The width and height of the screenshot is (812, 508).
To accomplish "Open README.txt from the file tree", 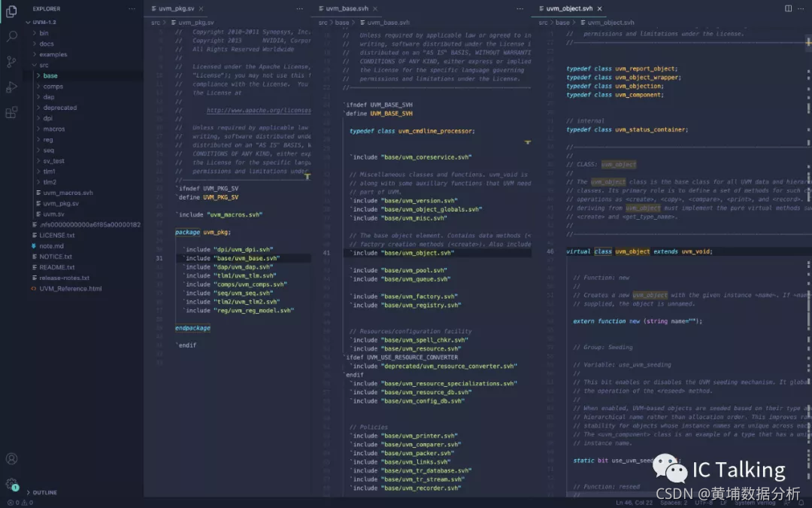I will 57,267.
